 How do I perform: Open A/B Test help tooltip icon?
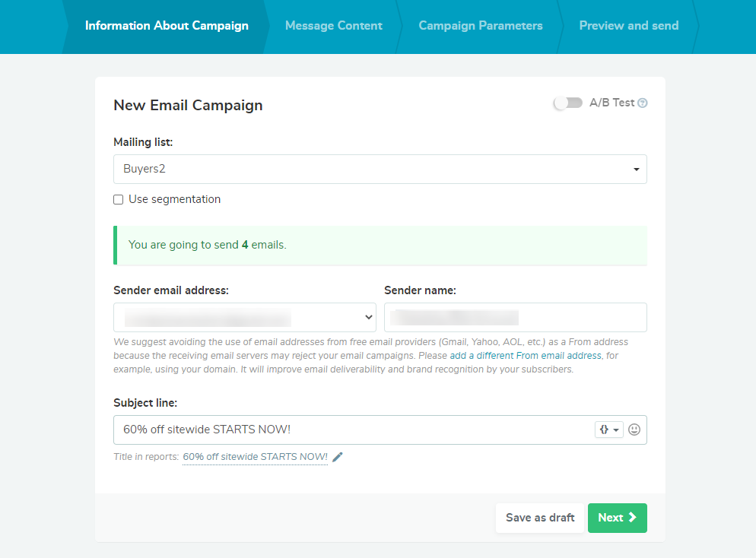[643, 102]
